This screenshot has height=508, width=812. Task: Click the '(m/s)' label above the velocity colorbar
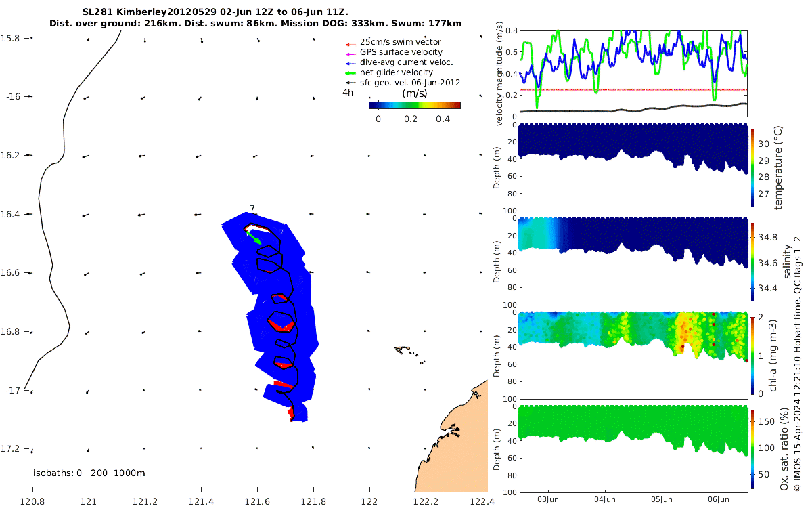coord(414,93)
